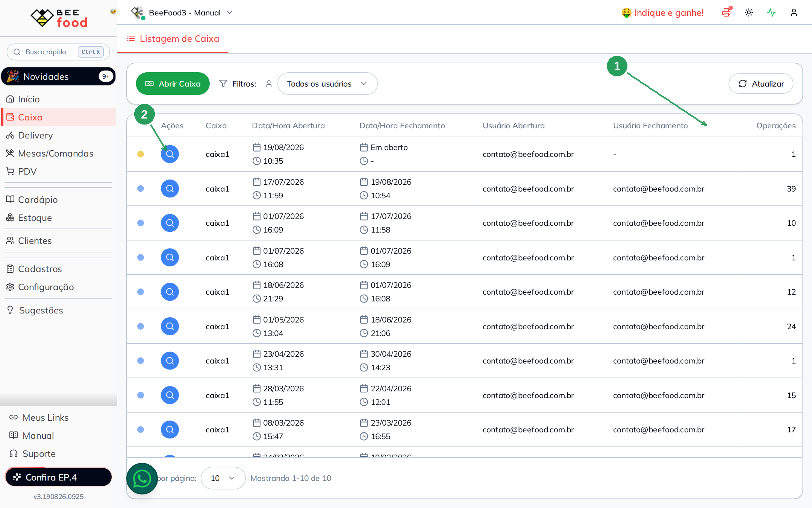
Task: Click the Em aberto status text
Action: pyautogui.click(x=389, y=147)
